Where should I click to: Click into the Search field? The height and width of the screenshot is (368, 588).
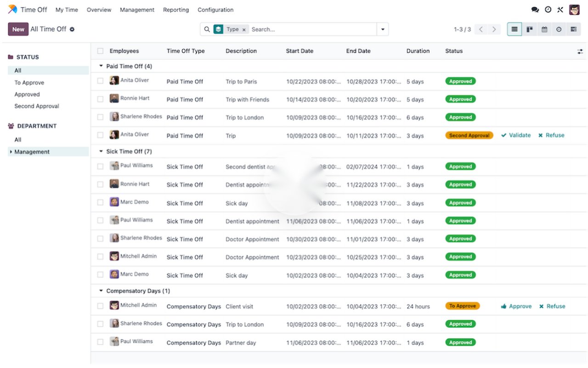click(312, 29)
